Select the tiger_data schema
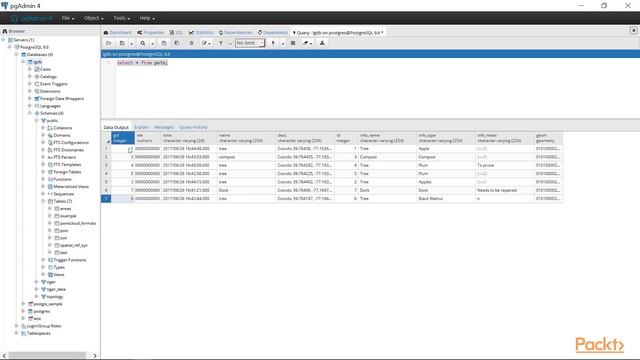This screenshot has width=640, height=360. (x=56, y=289)
